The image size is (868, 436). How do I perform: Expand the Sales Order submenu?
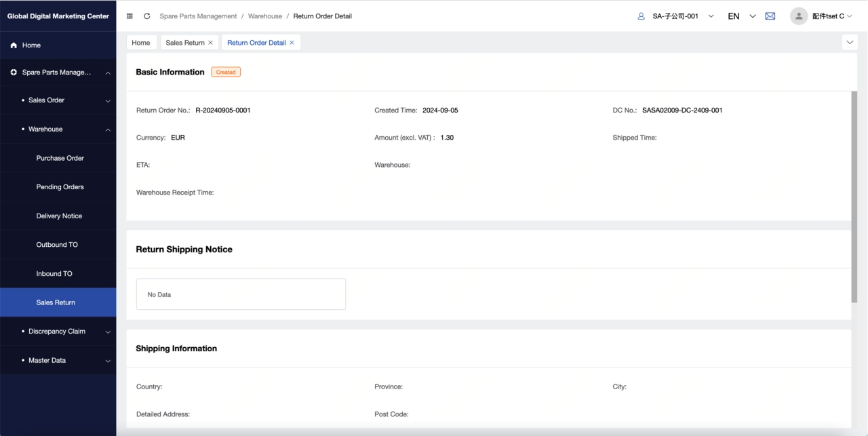click(108, 100)
